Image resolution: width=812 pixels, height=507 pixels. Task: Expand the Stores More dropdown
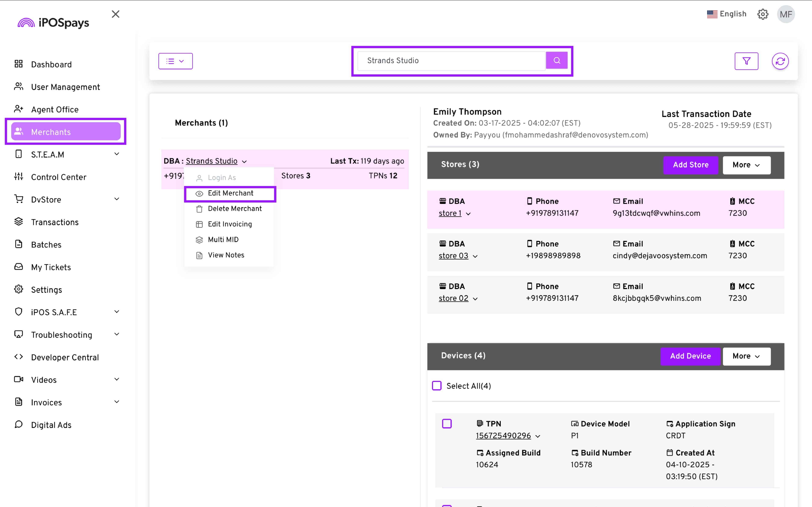(746, 165)
